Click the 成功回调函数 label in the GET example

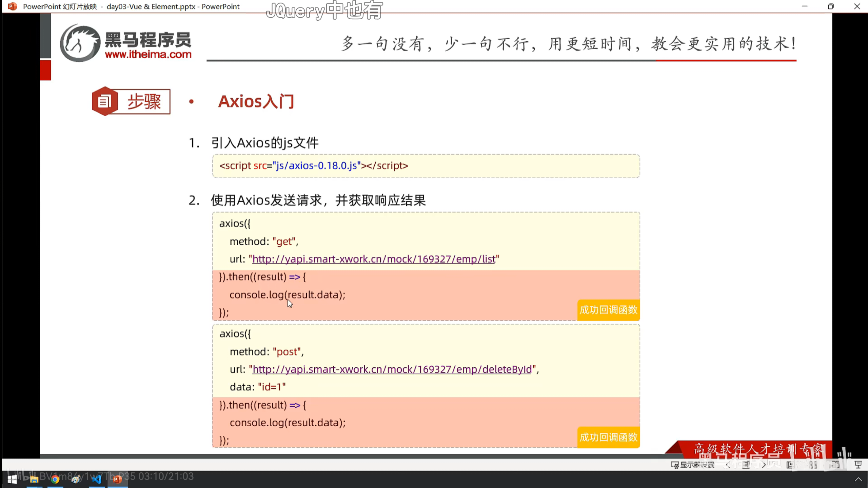click(609, 310)
